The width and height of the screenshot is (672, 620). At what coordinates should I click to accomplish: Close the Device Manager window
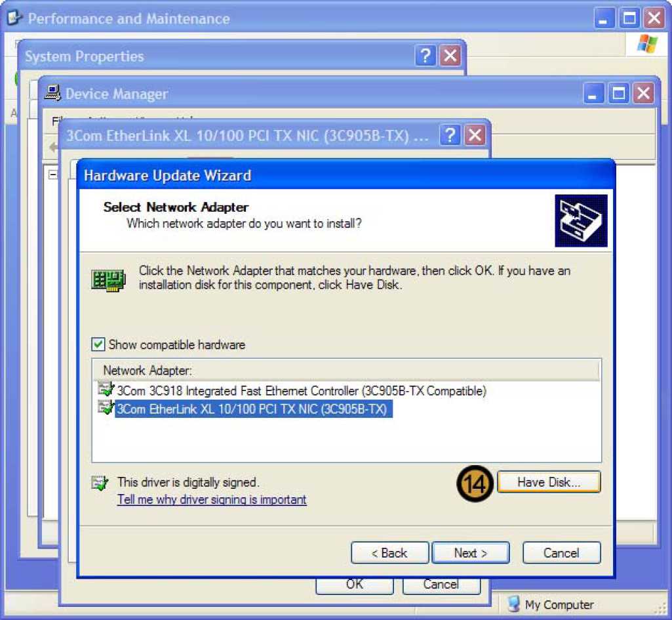click(x=644, y=93)
